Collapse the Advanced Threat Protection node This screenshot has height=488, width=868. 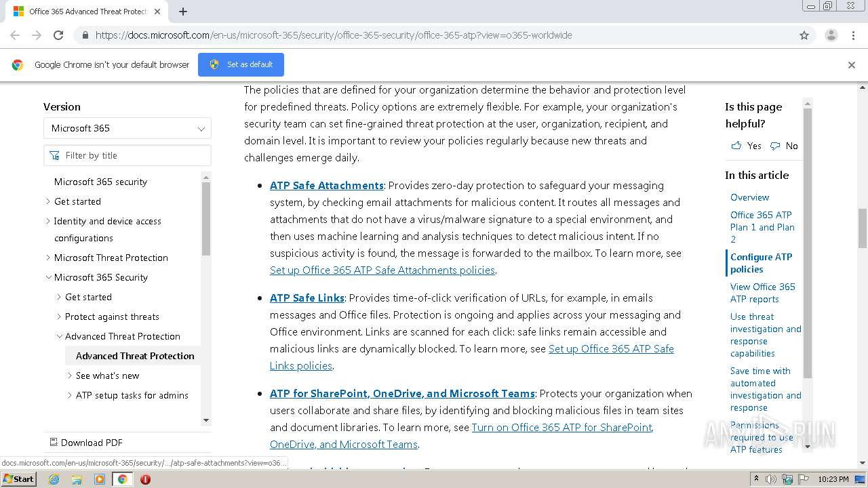click(x=59, y=336)
